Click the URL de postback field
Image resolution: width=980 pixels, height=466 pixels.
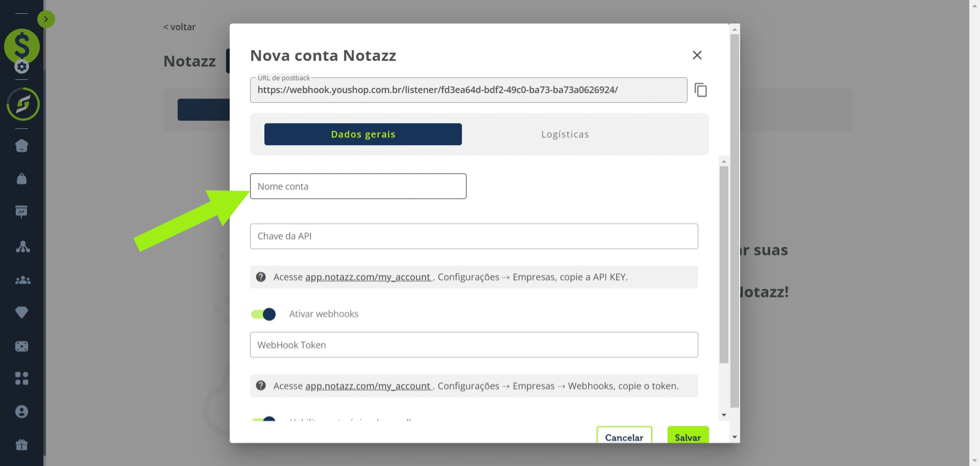[x=469, y=90]
